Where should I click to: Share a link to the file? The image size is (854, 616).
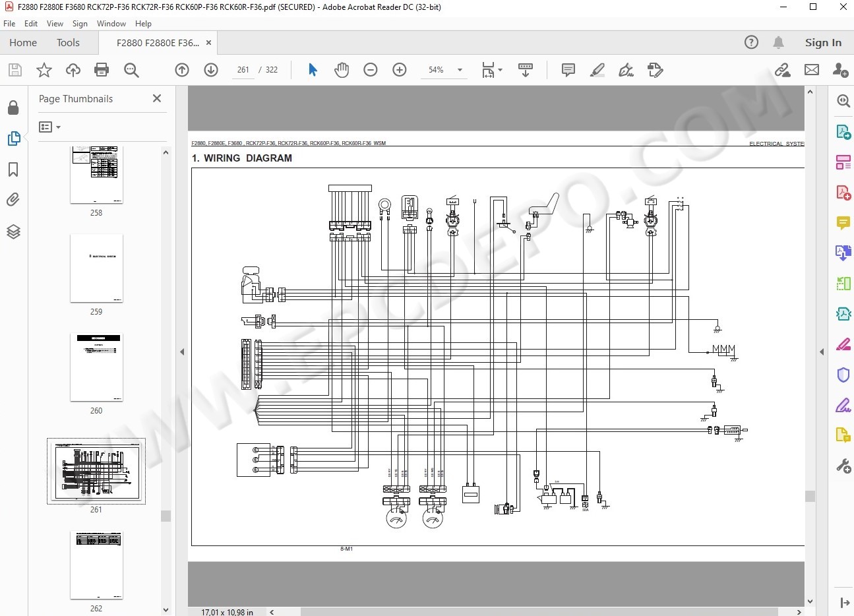[x=783, y=70]
